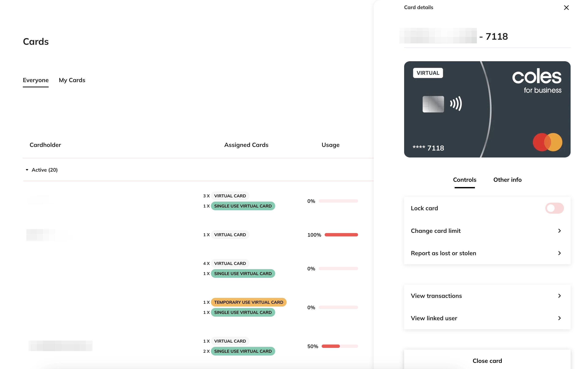Image resolution: width=588 pixels, height=369 pixels.
Task: Click the Change card limit row
Action: pyautogui.click(x=487, y=231)
